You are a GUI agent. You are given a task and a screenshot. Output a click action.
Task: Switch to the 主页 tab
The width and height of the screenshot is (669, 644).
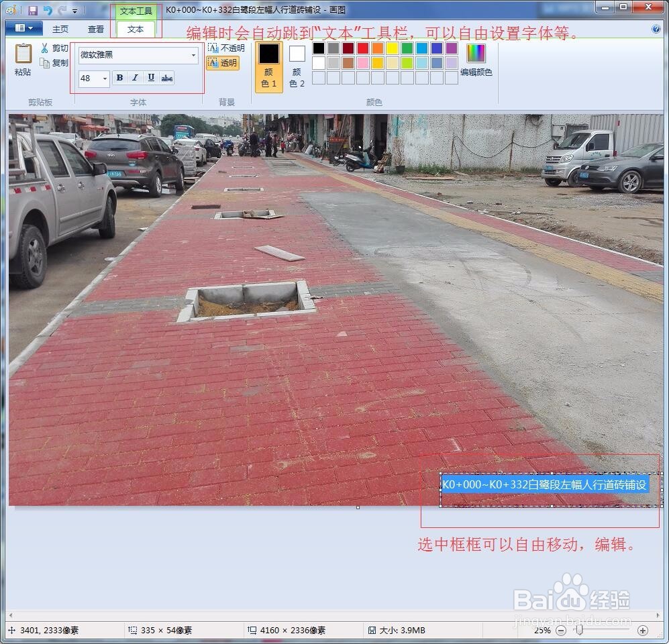click(60, 29)
